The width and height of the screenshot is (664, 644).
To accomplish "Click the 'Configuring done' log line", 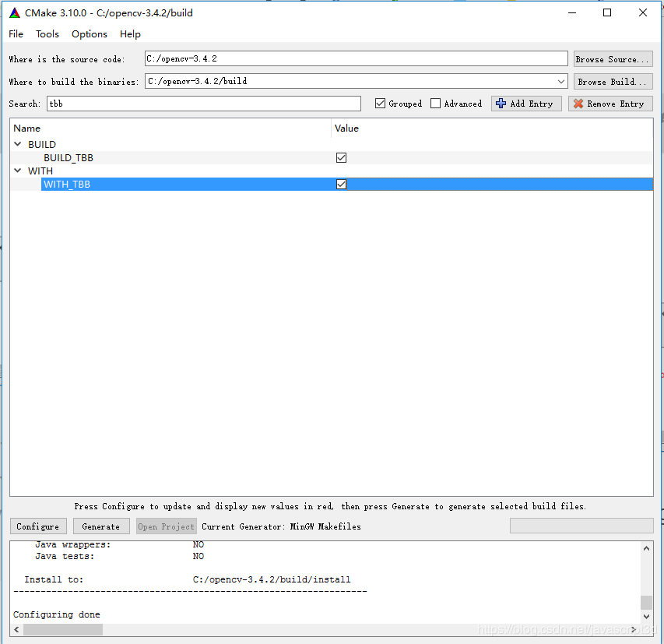I will [57, 614].
